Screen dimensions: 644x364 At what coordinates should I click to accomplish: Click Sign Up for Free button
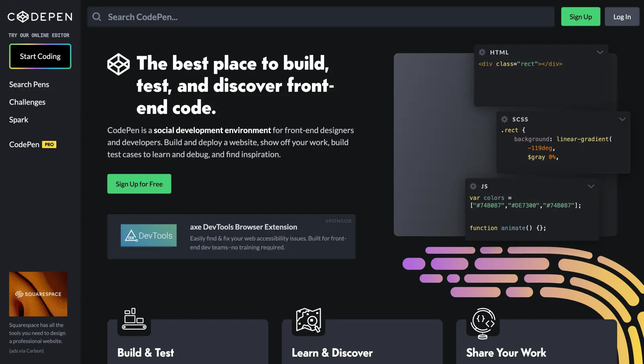(139, 184)
